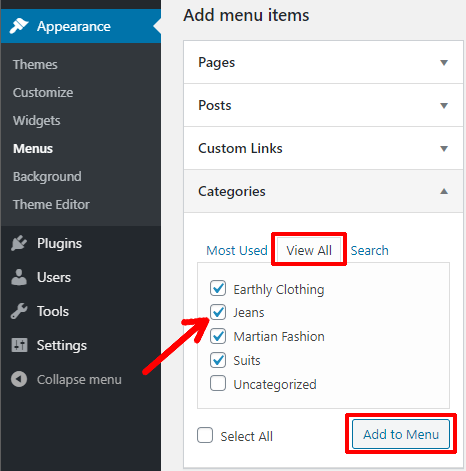Click the Custom Links section title

[x=240, y=148]
